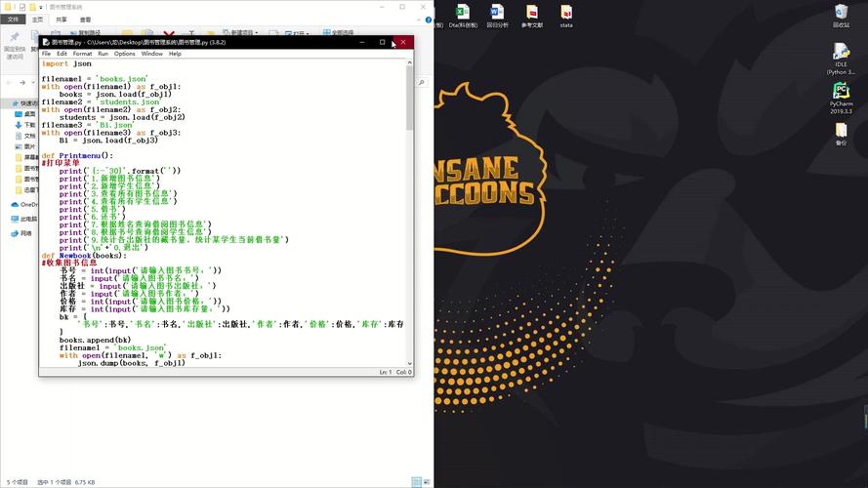Click the 'import json' line in editor
This screenshot has height=488, width=868.
(x=66, y=63)
